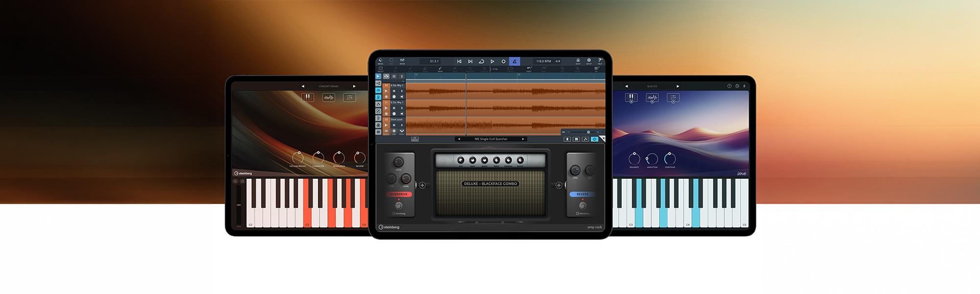Image resolution: width=980 pixels, height=294 pixels.
Task: Select next preset after Blue Ice
Action: pos(678,86)
